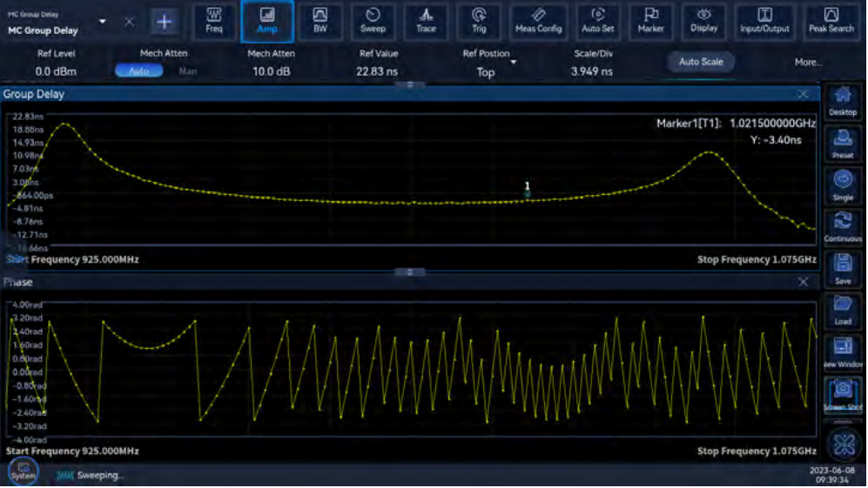Open Input/Output settings
This screenshot has width=868, height=488.
[764, 21]
